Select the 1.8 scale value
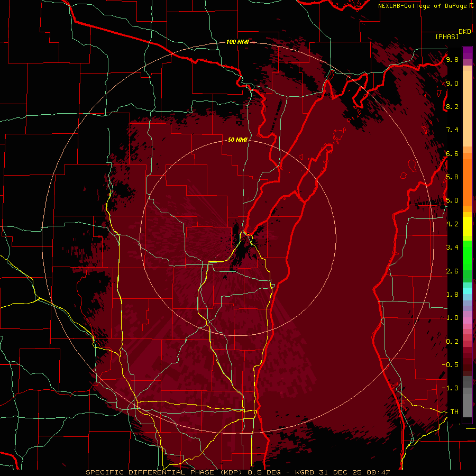This screenshot has height=476, width=476. 452,295
